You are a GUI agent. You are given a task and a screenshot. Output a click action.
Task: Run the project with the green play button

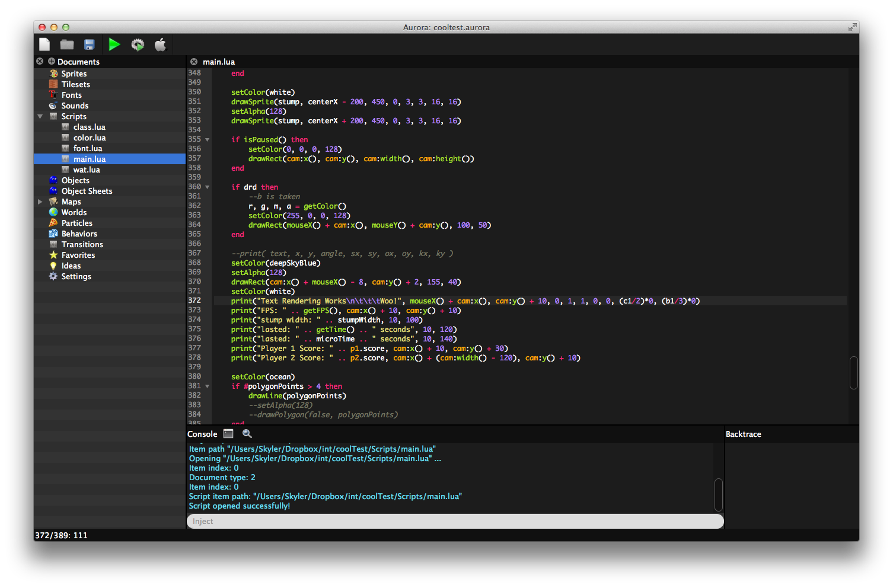click(114, 44)
